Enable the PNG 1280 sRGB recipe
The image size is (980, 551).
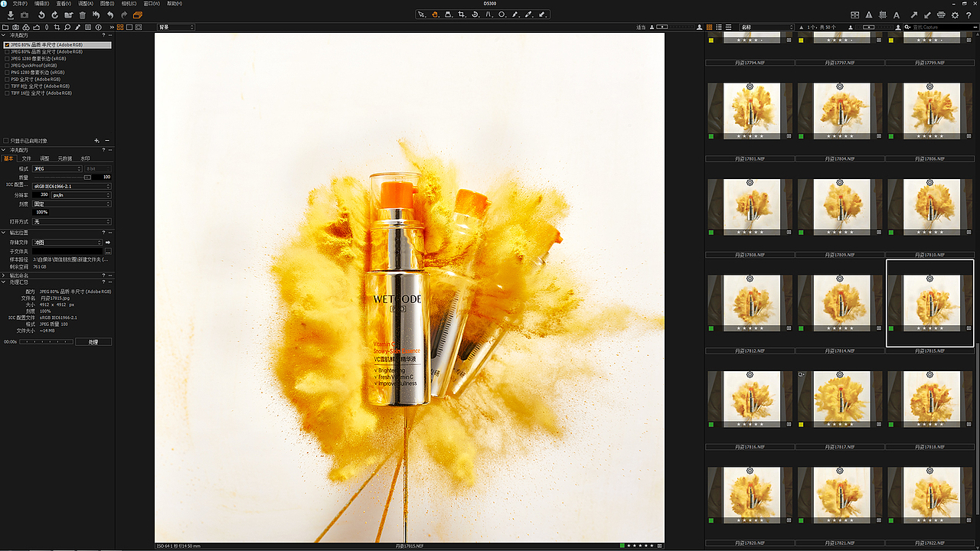click(7, 73)
